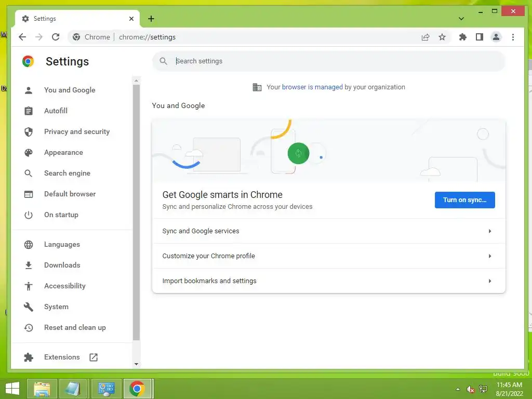The width and height of the screenshot is (532, 399).
Task: Open the profile avatar menu
Action: (496, 37)
